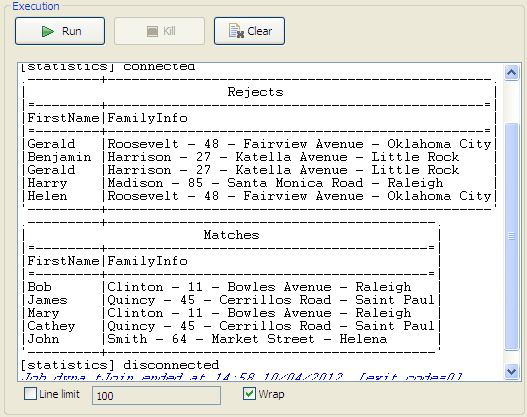Click 'Madison - 85 - Santa Monica Road - Raleigh'
Viewport: 527px width, 417px height.
[x=275, y=183]
